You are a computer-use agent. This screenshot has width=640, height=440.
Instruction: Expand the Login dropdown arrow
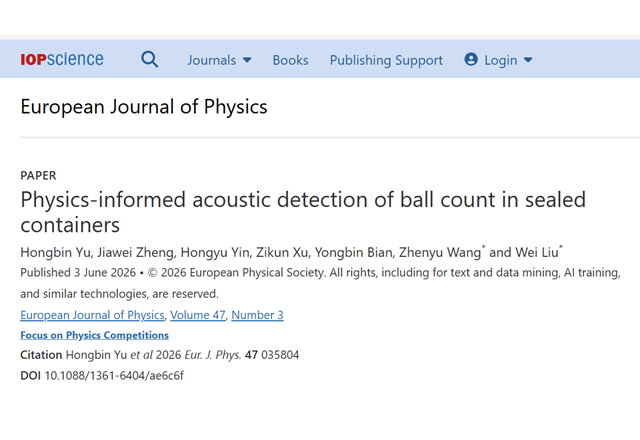528,60
